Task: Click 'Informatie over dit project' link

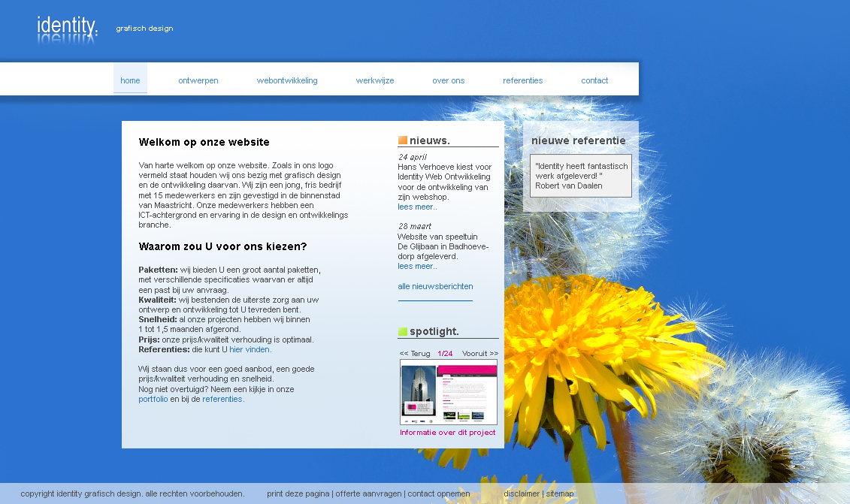Action: (x=448, y=433)
